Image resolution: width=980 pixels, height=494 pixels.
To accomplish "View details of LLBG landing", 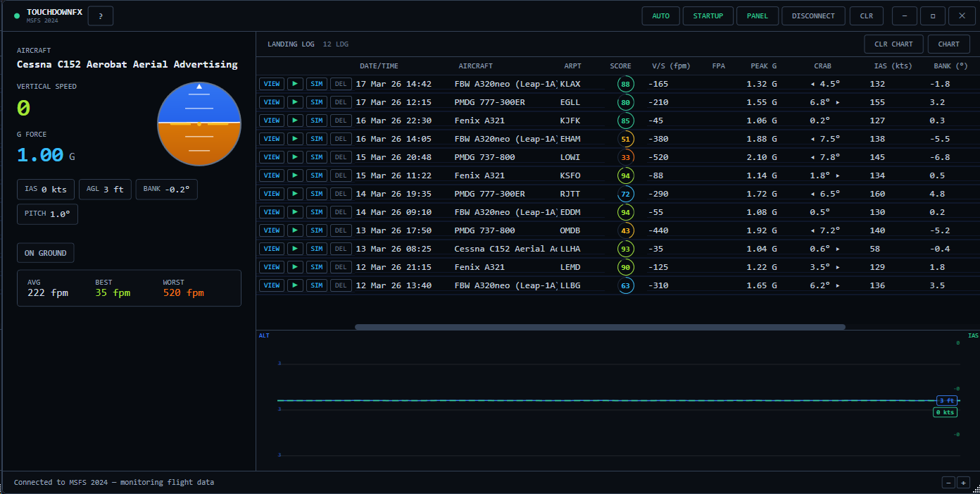I will tap(272, 285).
